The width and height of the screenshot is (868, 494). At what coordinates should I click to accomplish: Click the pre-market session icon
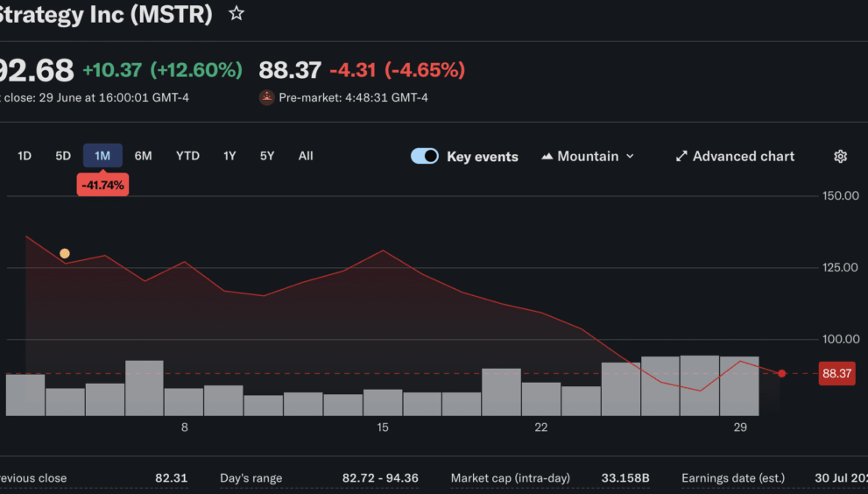pyautogui.click(x=267, y=97)
